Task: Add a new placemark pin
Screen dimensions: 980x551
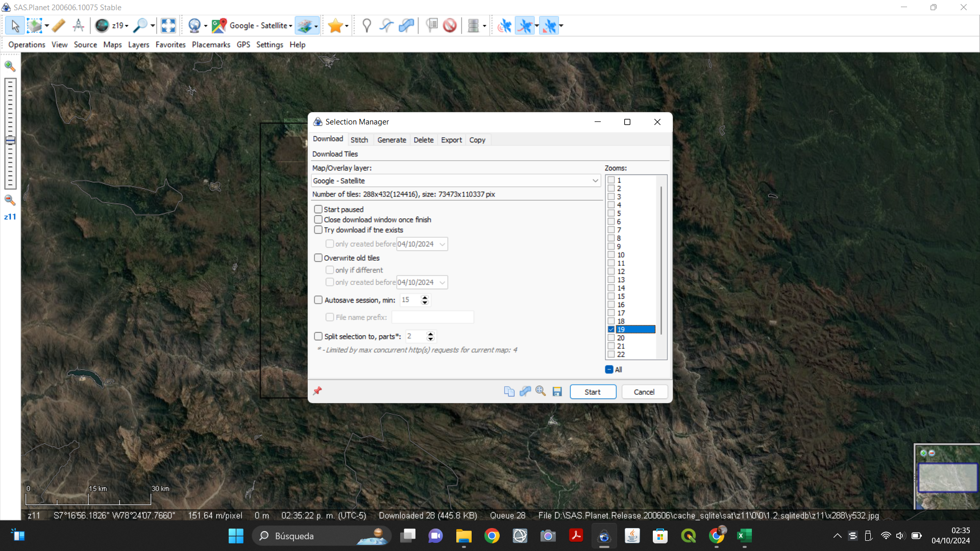Action: click(366, 26)
